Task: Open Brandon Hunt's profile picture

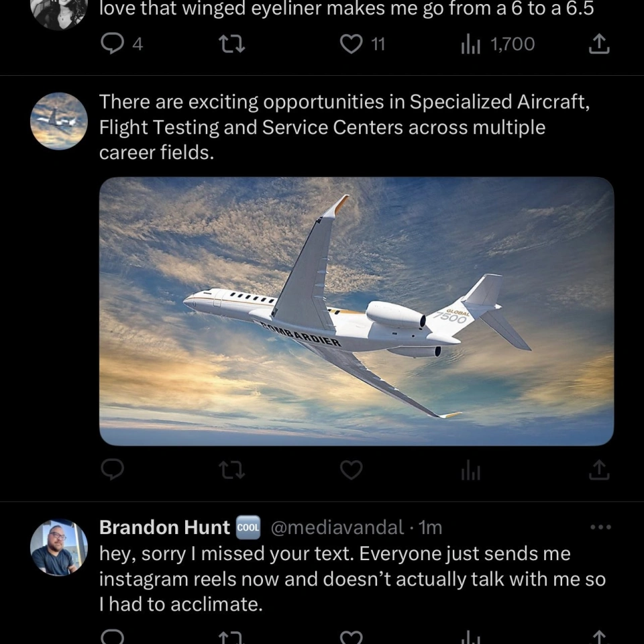Action: pyautogui.click(x=59, y=547)
